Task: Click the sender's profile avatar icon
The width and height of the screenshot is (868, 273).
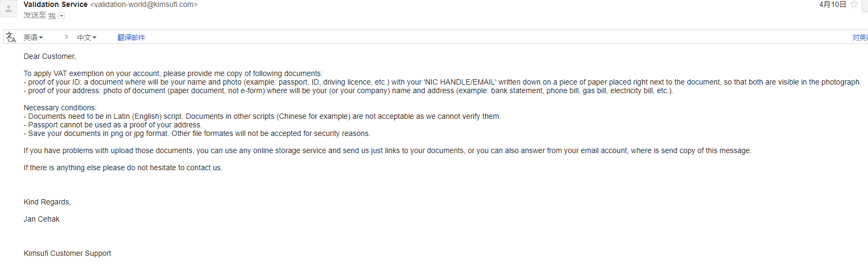Action: click(x=9, y=9)
